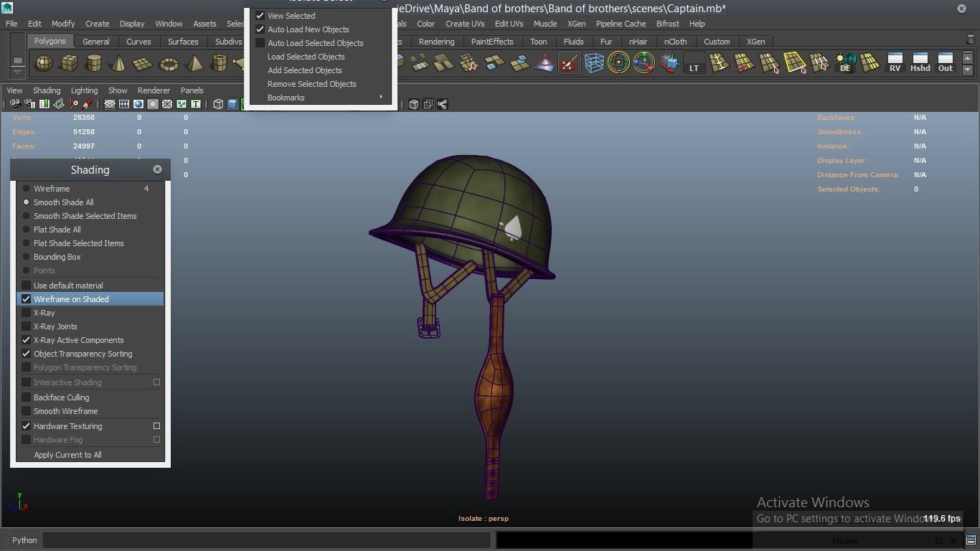Image resolution: width=980 pixels, height=551 pixels.
Task: Switch to the Curves shelf tab
Action: pos(138,42)
